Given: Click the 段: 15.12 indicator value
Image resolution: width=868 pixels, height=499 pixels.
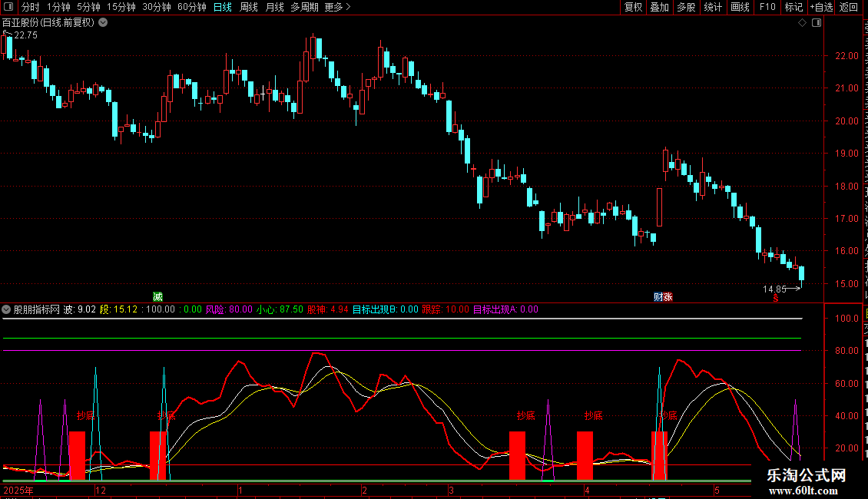Looking at the screenshot, I should [x=118, y=310].
